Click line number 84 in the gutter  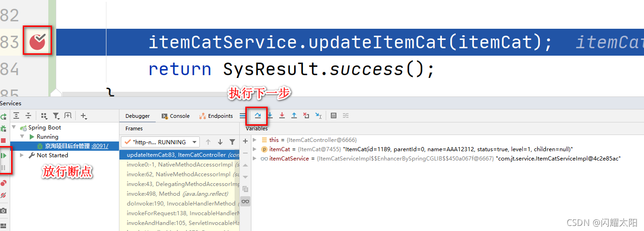click(x=9, y=69)
